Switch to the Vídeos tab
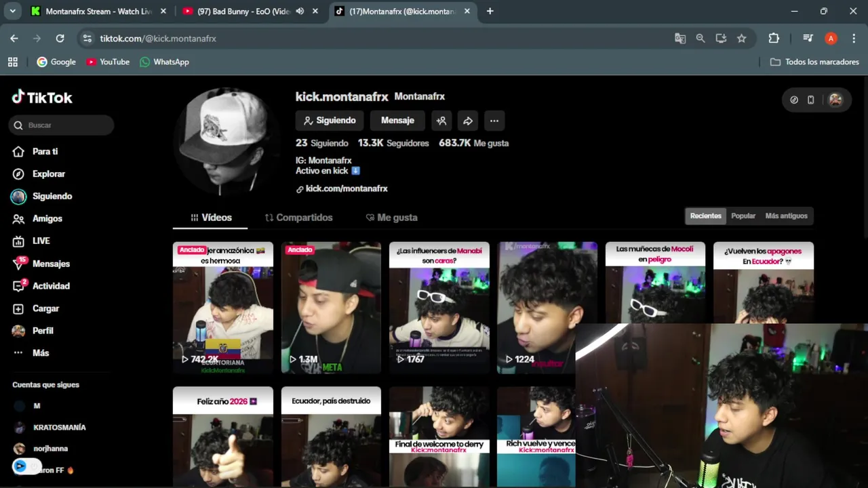This screenshot has width=868, height=488. pos(211,218)
